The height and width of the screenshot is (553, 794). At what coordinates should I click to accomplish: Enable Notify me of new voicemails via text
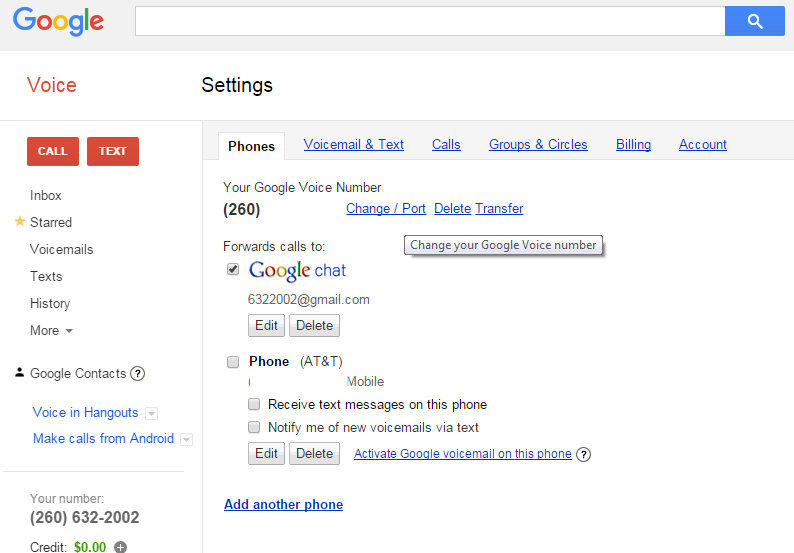click(255, 427)
